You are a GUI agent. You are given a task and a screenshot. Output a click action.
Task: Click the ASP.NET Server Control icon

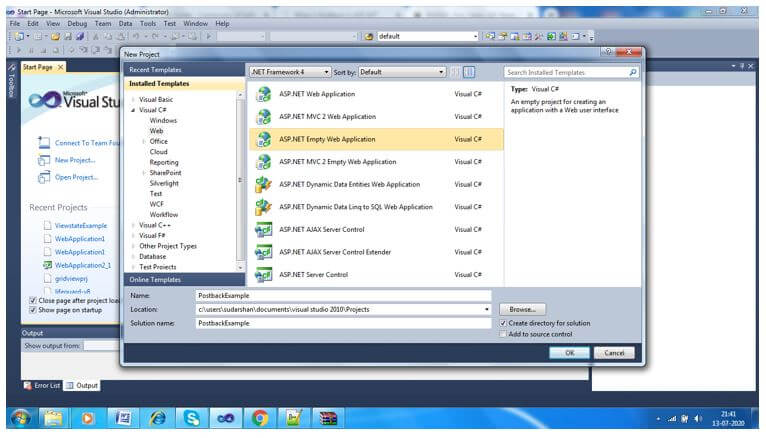[x=263, y=274]
